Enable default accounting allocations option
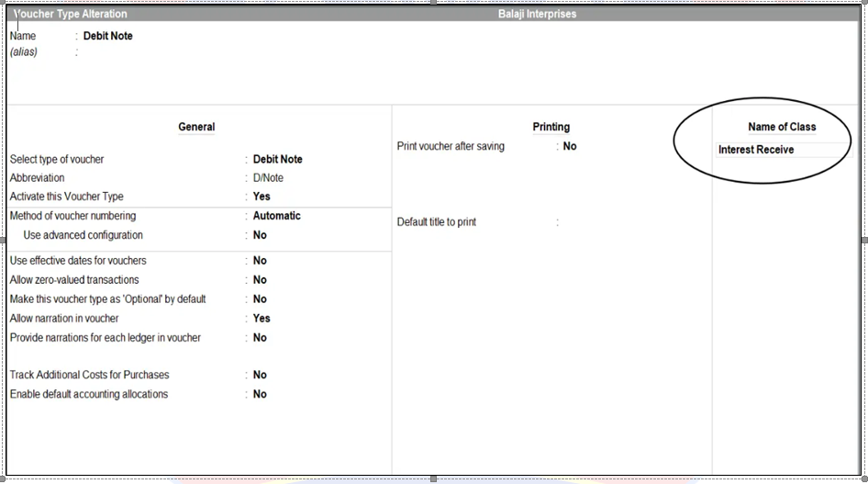The height and width of the screenshot is (484, 868). tap(260, 394)
